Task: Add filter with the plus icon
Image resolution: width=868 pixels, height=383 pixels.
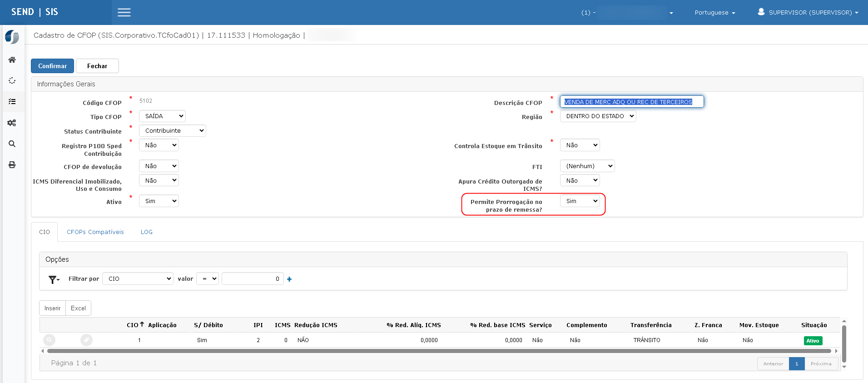Action: (x=289, y=279)
